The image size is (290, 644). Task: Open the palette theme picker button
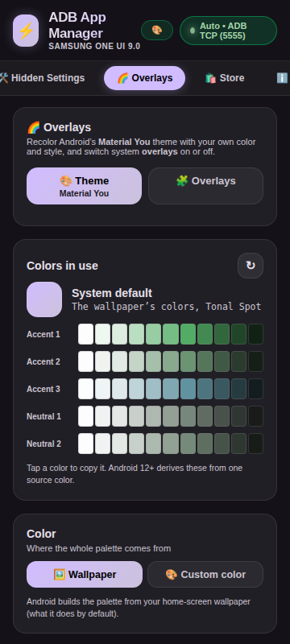pos(157,31)
